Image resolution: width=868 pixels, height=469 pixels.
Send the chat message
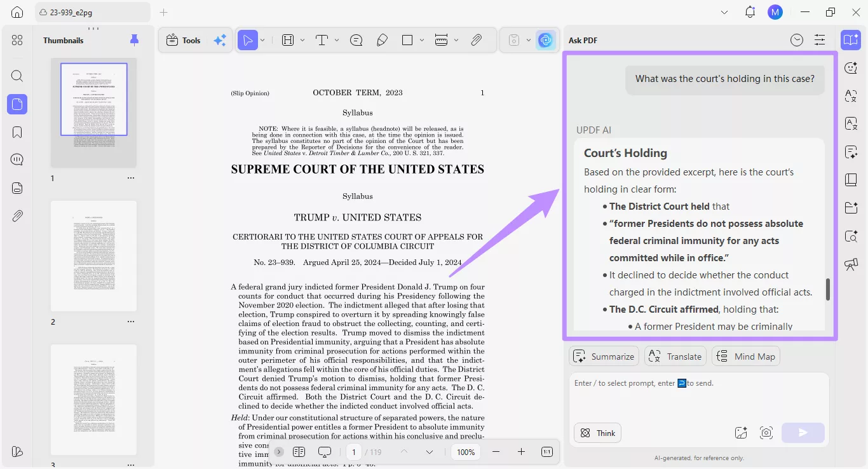tap(803, 433)
